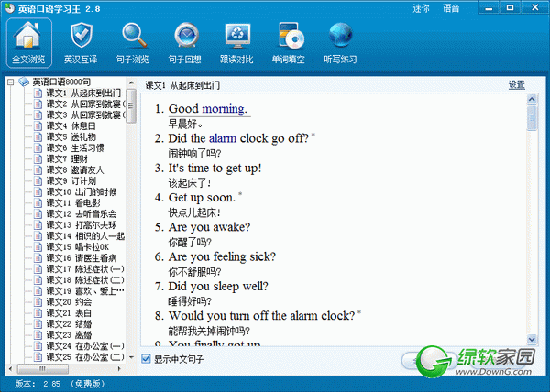The width and height of the screenshot is (550, 392).
Task: Open 单词填空 disc icon
Action: tap(289, 42)
